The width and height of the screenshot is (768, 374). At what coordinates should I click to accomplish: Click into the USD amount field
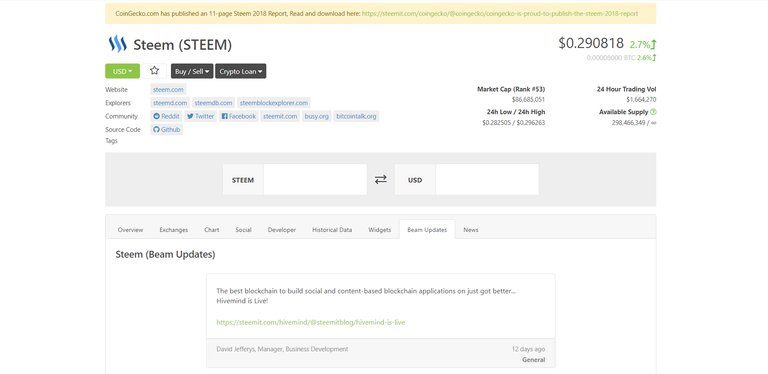[x=487, y=180]
